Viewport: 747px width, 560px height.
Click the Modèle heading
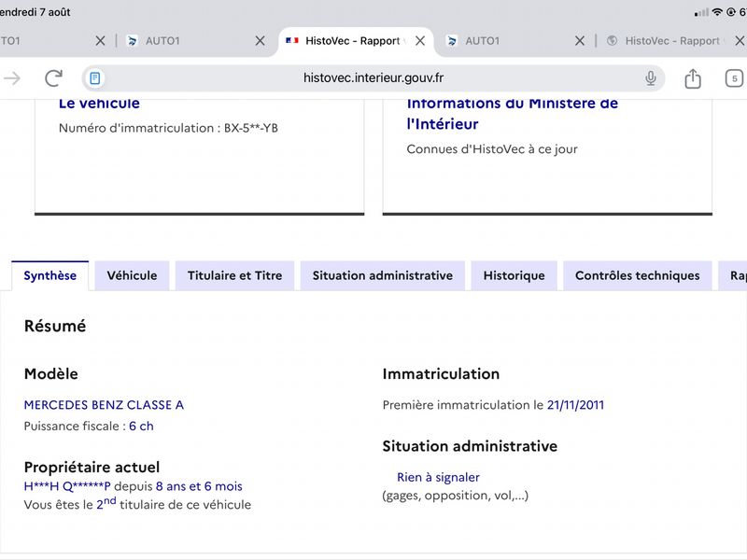tap(51, 374)
